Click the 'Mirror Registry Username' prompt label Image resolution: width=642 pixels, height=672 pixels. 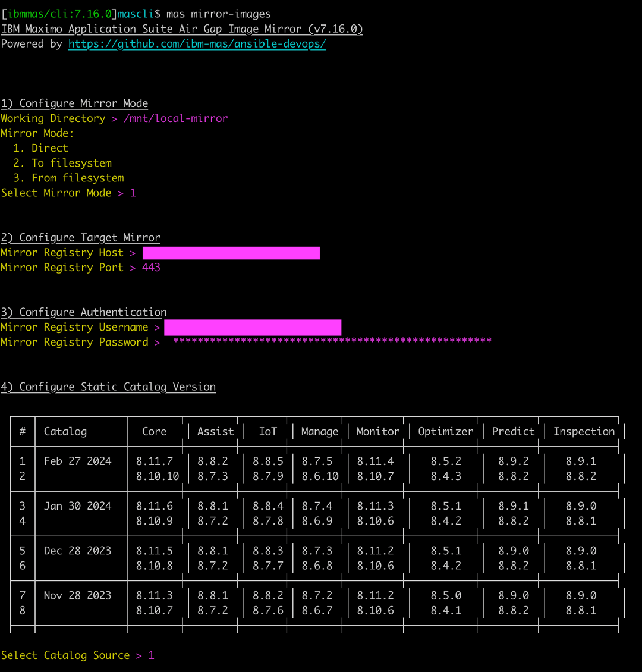tap(74, 327)
